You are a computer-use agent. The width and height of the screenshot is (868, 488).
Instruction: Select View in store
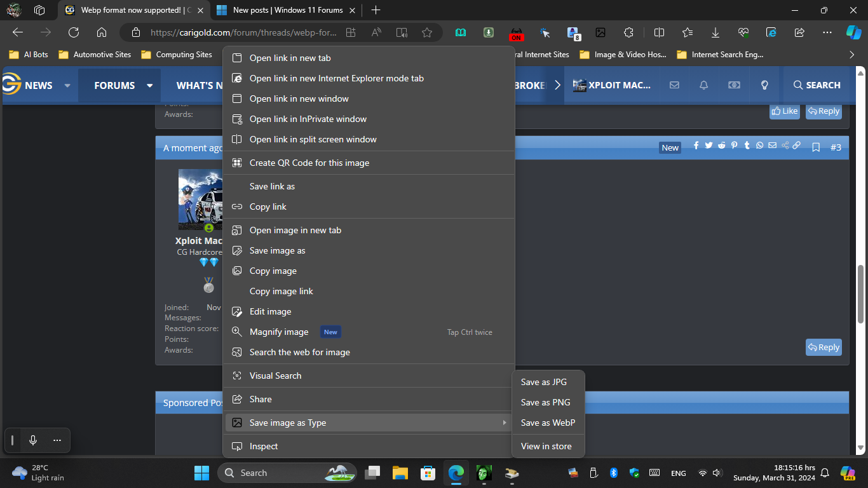[x=548, y=446]
